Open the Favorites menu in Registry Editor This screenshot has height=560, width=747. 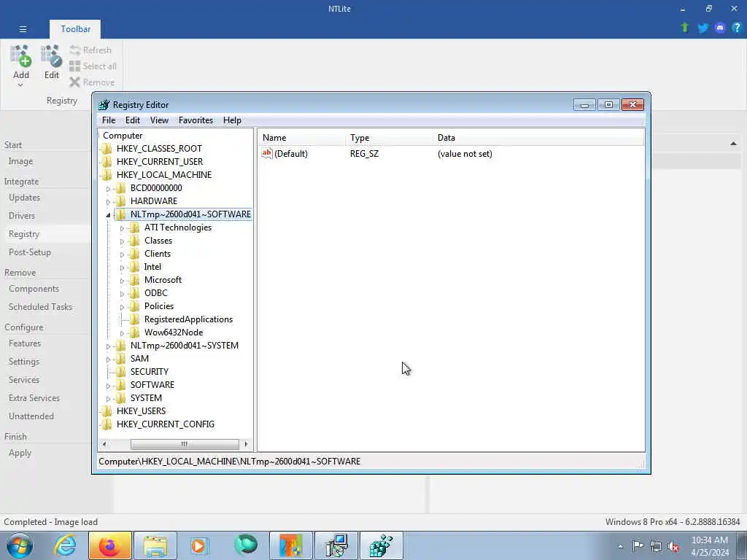196,120
